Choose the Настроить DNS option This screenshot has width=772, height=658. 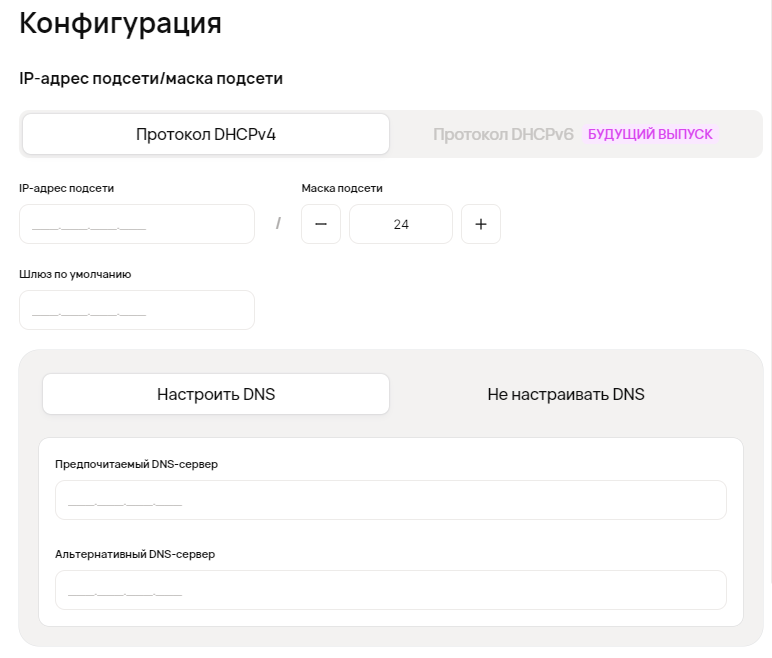[216, 394]
